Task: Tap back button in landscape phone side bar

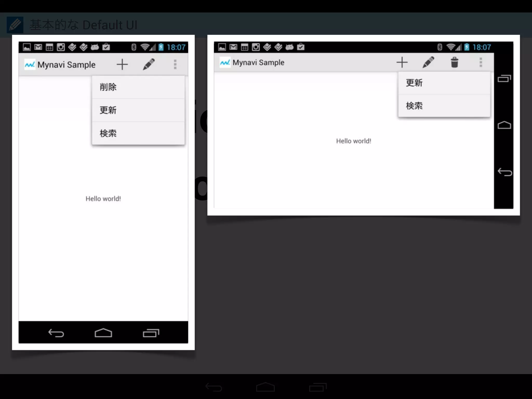Action: point(505,172)
